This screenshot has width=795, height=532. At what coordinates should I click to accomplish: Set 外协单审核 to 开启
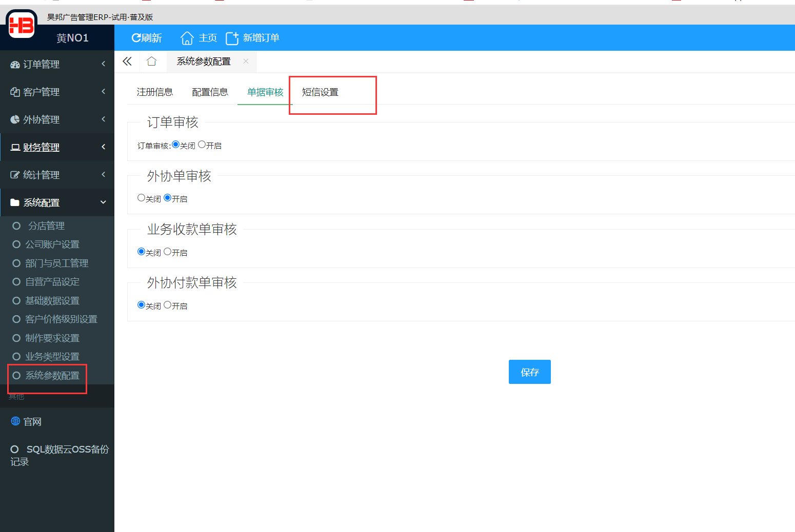(167, 198)
